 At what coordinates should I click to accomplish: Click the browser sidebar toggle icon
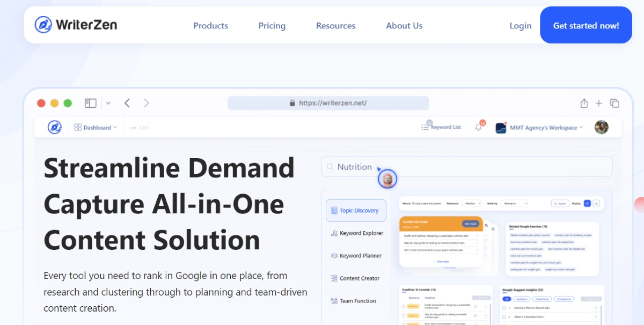click(x=90, y=103)
